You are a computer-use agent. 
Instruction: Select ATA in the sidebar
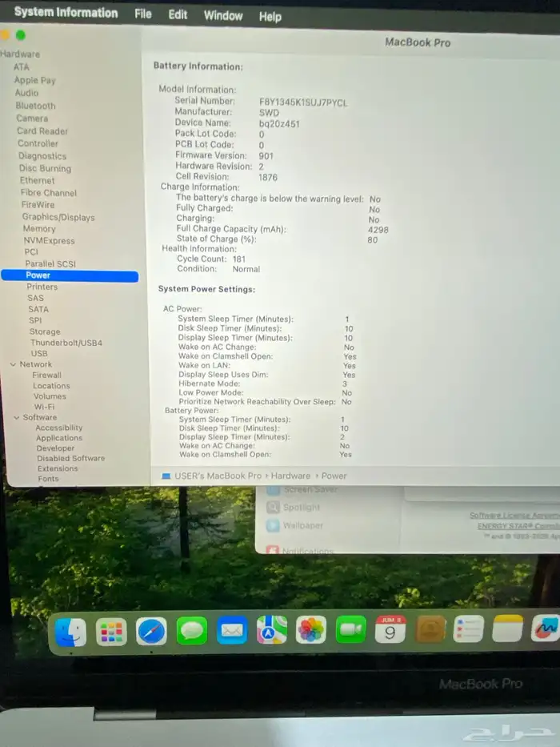click(x=22, y=67)
